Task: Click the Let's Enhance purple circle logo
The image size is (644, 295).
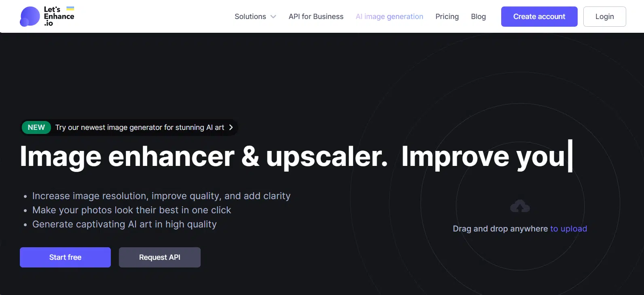Action: coord(30,17)
